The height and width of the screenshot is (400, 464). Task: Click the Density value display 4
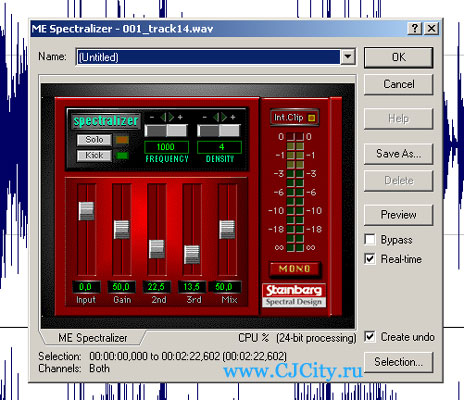point(219,147)
